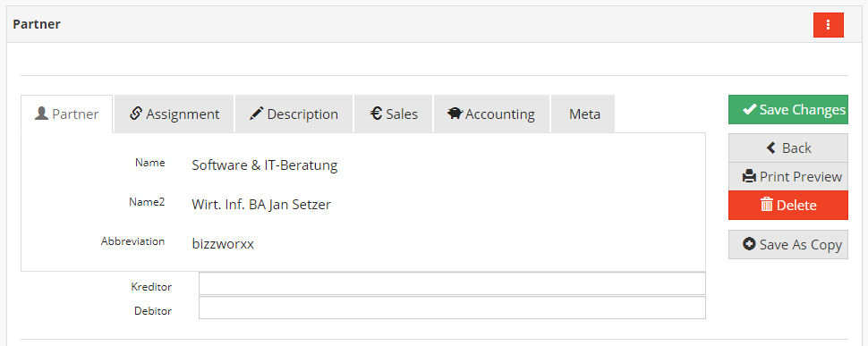Screen dimensions: 868x346
Task: Click the back chevron arrow icon
Action: pos(770,148)
